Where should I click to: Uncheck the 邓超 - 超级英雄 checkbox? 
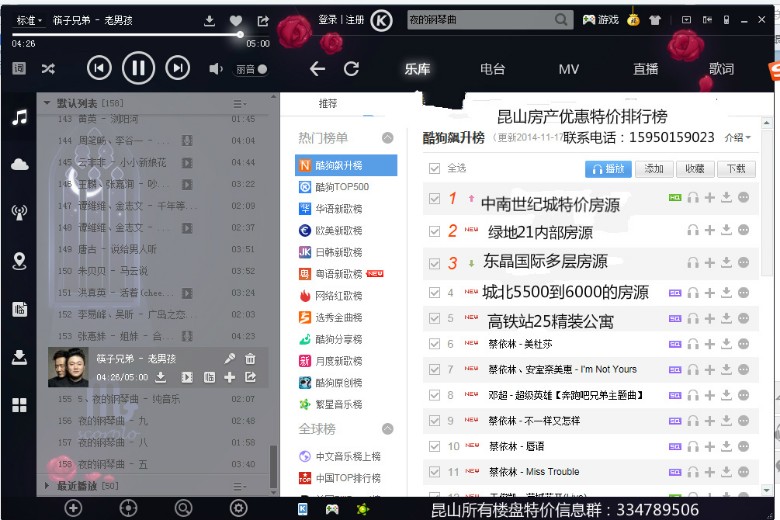(434, 395)
